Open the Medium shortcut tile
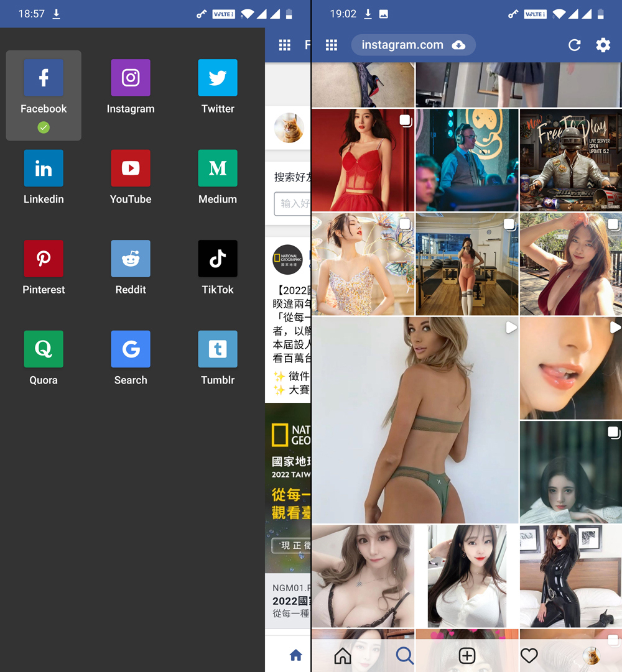 pyautogui.click(x=217, y=177)
